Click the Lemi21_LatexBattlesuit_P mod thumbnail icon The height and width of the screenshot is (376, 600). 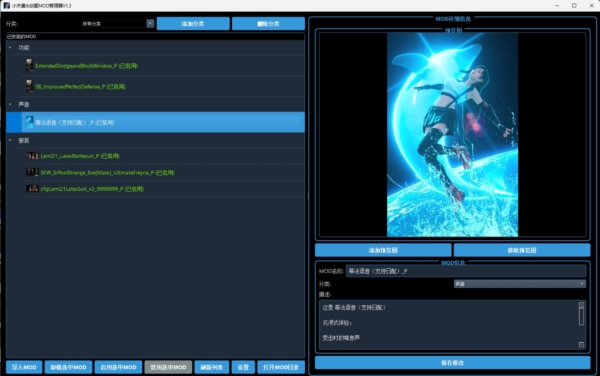(x=32, y=156)
